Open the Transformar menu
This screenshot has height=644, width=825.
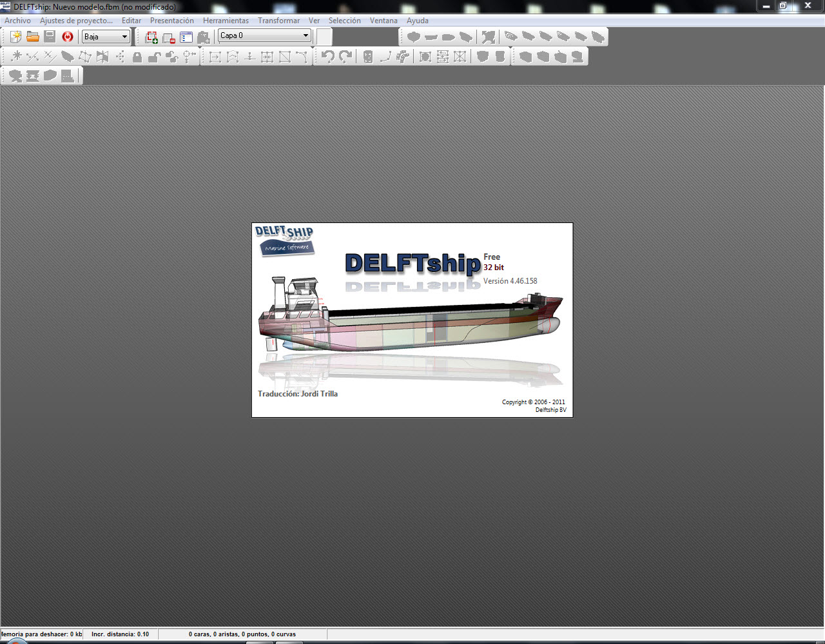point(278,21)
